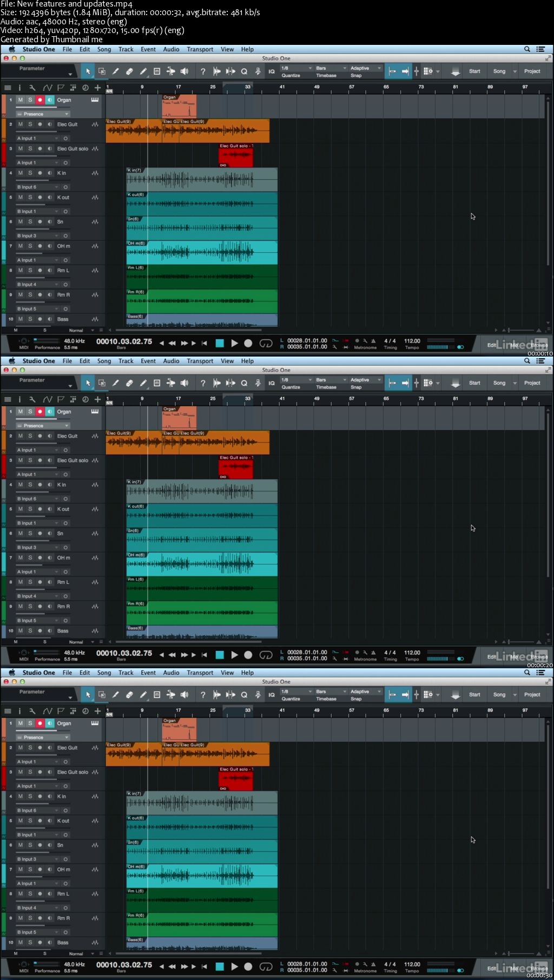The height and width of the screenshot is (980, 554).
Task: Open the Adaptive Snap dropdown in 00:00:30 frame
Action: coord(366,692)
